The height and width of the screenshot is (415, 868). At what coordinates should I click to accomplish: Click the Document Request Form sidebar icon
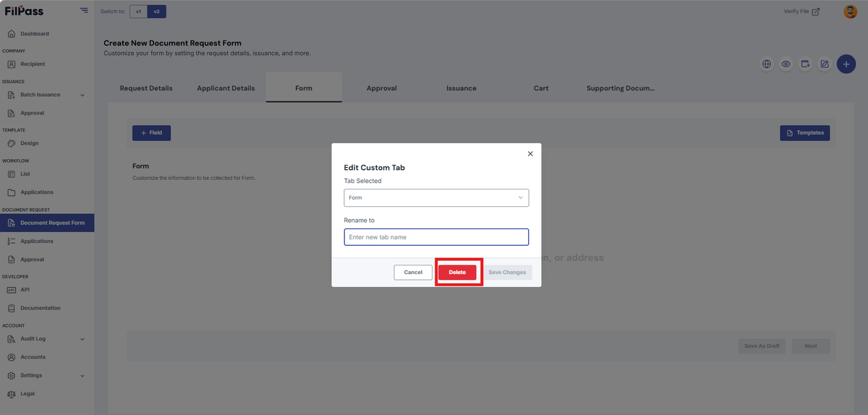11,223
